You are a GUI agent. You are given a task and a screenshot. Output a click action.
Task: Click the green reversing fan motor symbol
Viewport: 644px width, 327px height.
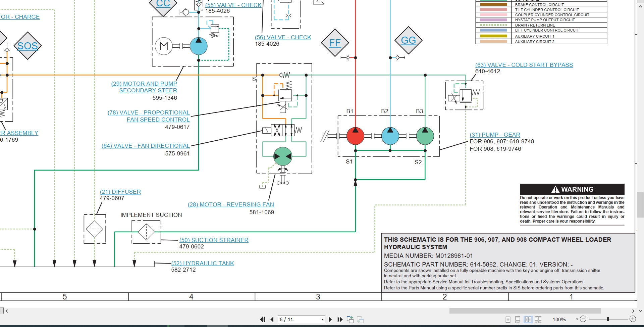tap(283, 156)
